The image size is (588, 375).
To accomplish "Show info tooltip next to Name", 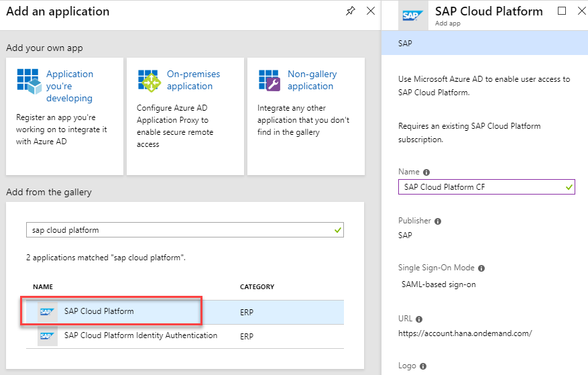I will point(426,172).
